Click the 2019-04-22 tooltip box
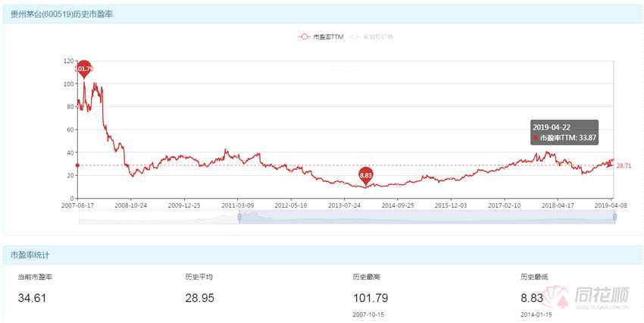Image resolution: width=644 pixels, height=323 pixels. 564,133
